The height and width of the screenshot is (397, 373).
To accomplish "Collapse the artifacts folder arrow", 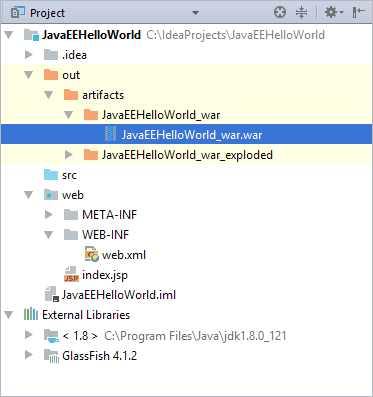I will [49, 95].
